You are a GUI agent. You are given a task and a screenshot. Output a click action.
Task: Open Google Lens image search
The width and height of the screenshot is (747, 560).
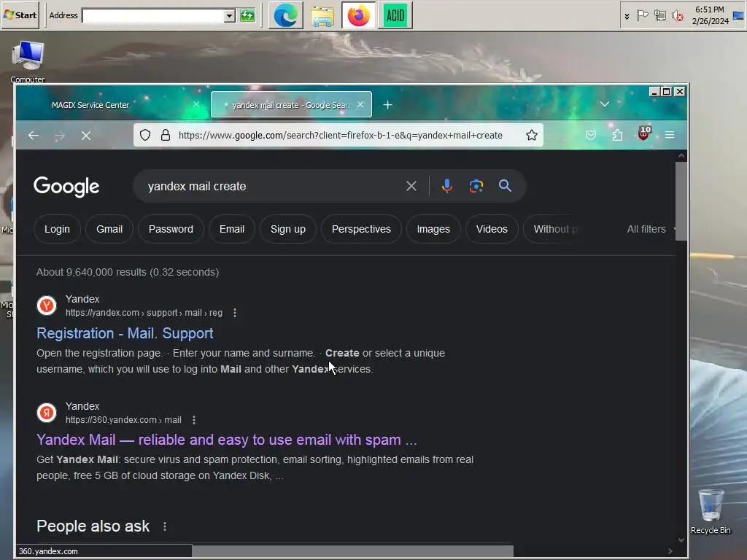(x=476, y=186)
